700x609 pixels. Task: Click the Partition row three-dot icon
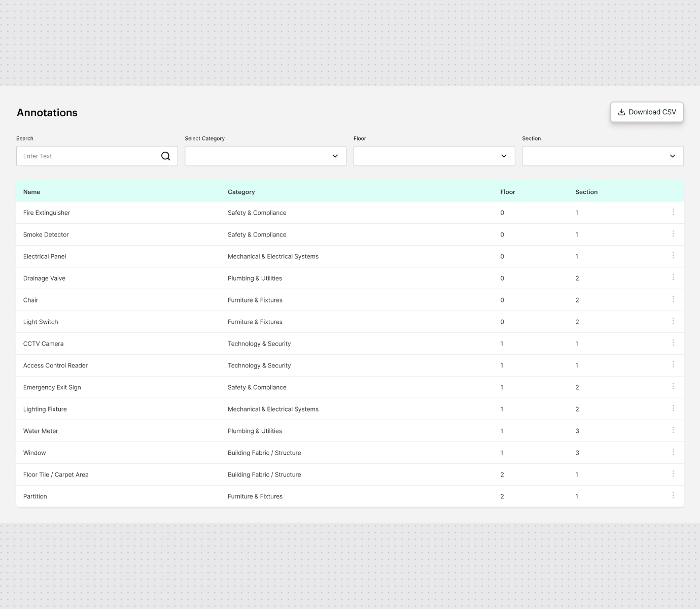[673, 495]
